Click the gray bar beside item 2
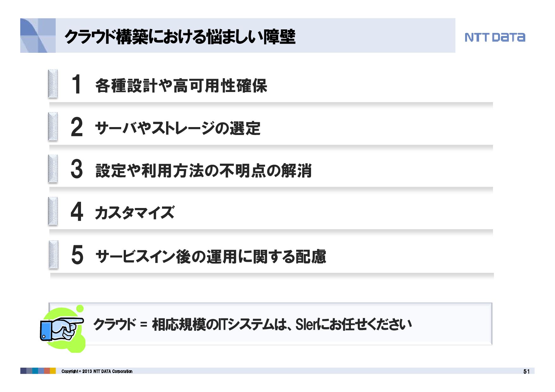The image size is (555, 392). [x=53, y=126]
